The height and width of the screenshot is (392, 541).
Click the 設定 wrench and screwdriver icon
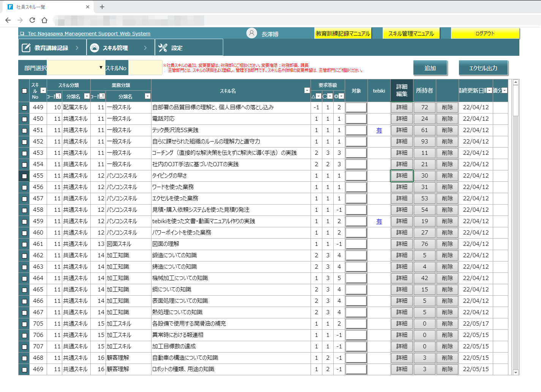coord(163,48)
